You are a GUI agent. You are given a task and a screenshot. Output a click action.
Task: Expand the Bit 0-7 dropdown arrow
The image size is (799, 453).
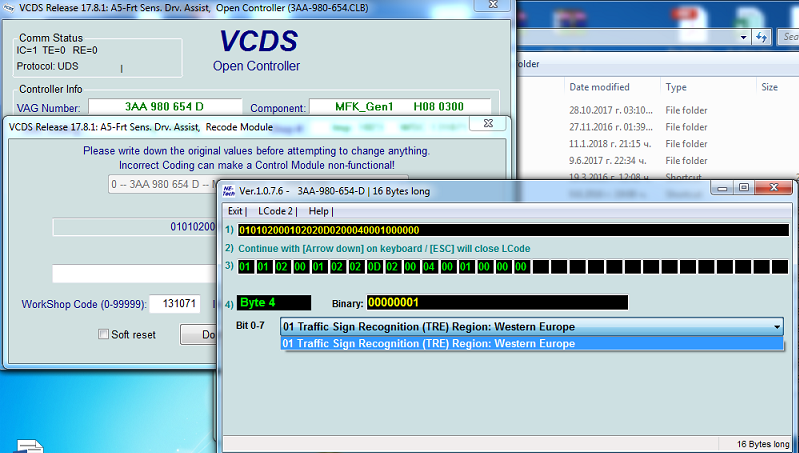[776, 326]
